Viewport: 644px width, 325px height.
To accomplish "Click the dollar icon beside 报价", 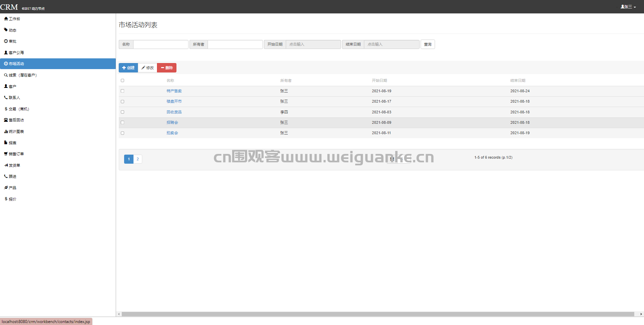I will click(x=6, y=199).
